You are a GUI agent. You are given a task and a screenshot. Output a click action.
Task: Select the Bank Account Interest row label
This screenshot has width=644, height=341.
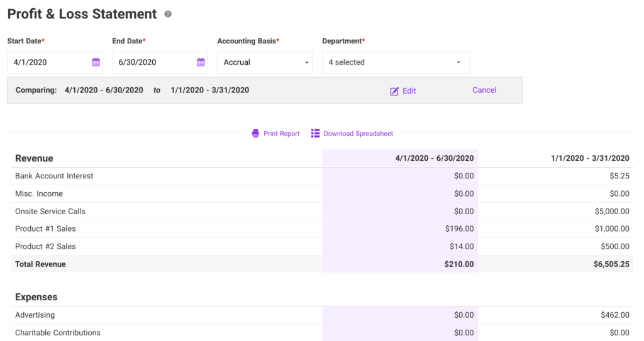click(54, 176)
